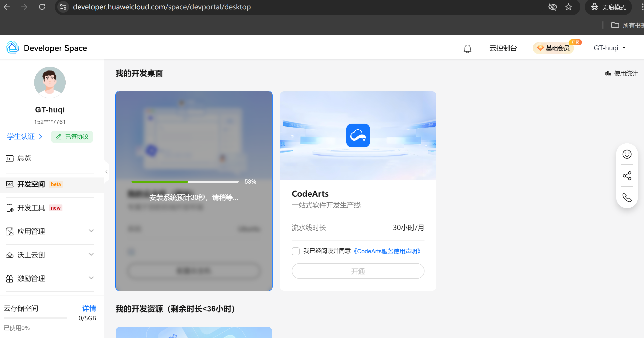
Task: Click the user avatar picture
Action: click(50, 82)
